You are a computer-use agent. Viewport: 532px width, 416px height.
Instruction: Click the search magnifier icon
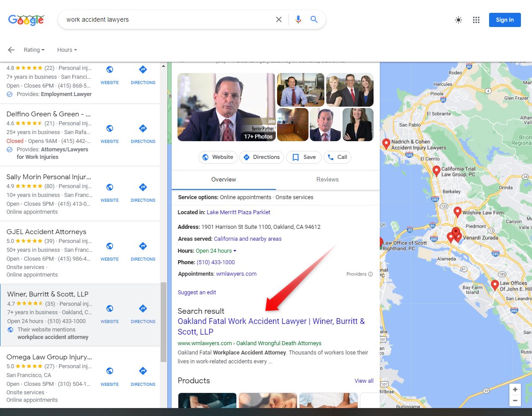pyautogui.click(x=314, y=19)
